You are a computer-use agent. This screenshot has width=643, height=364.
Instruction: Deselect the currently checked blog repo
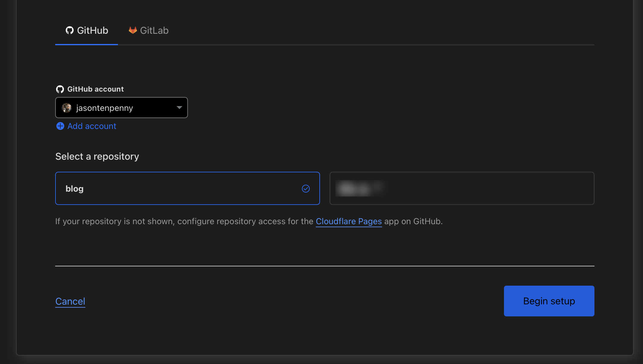click(x=187, y=188)
